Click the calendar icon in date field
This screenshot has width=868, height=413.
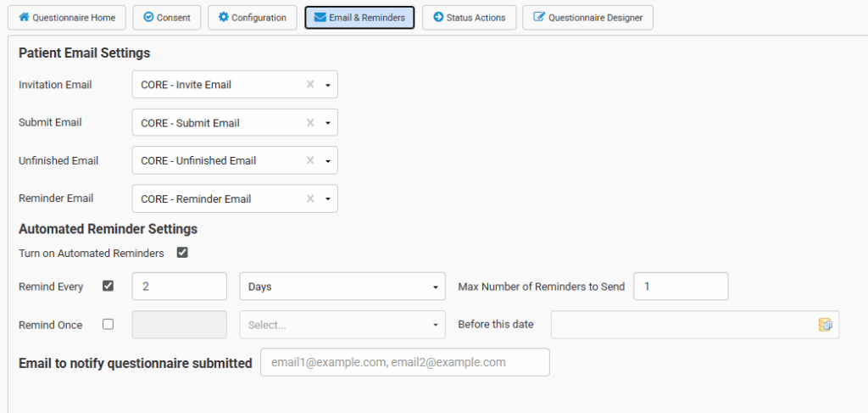[825, 325]
